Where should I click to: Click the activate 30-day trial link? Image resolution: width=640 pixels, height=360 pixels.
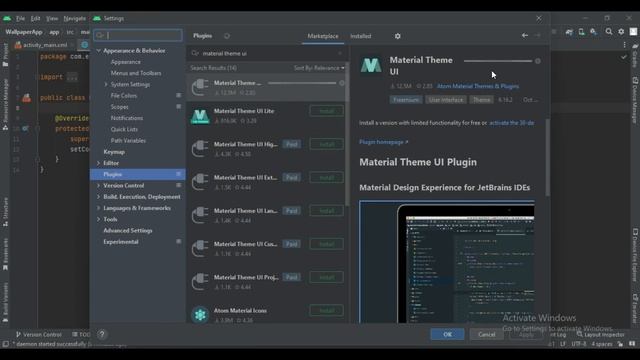[x=512, y=123]
